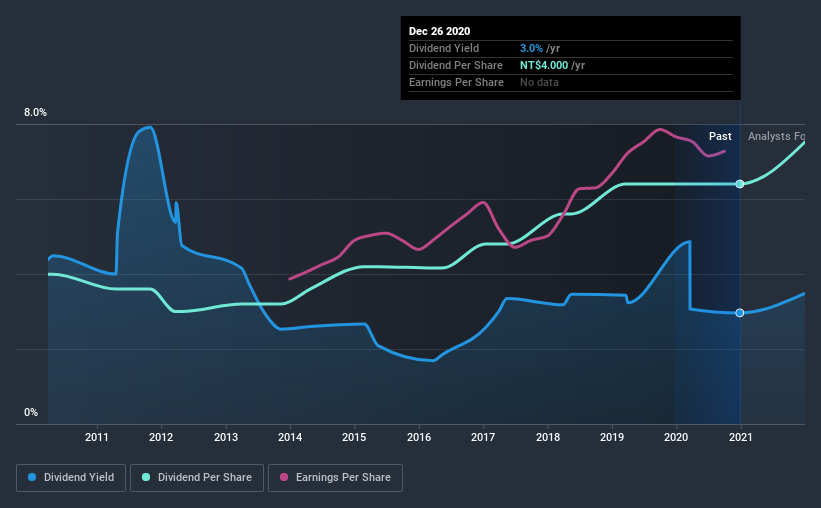Click the No data tooltip value

point(539,82)
